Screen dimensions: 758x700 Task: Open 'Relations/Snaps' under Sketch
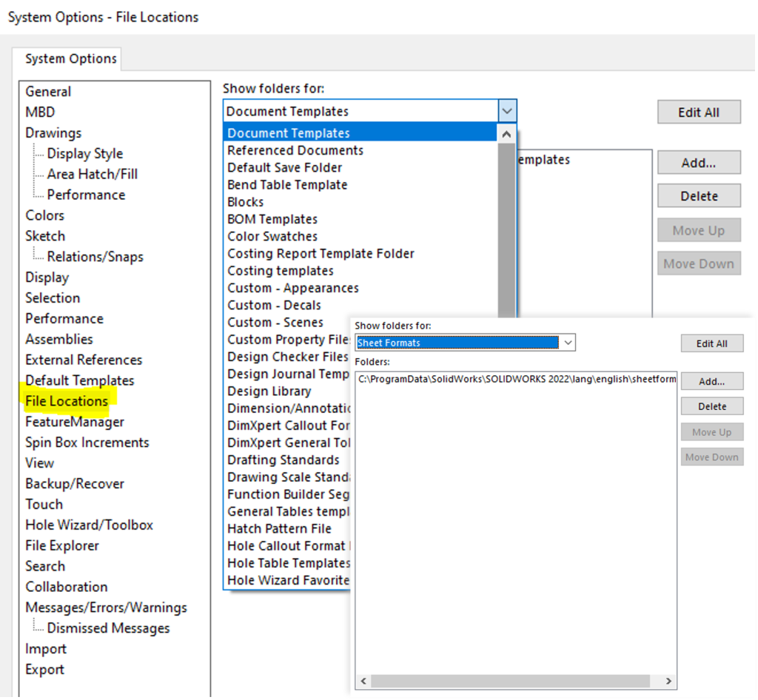(95, 257)
